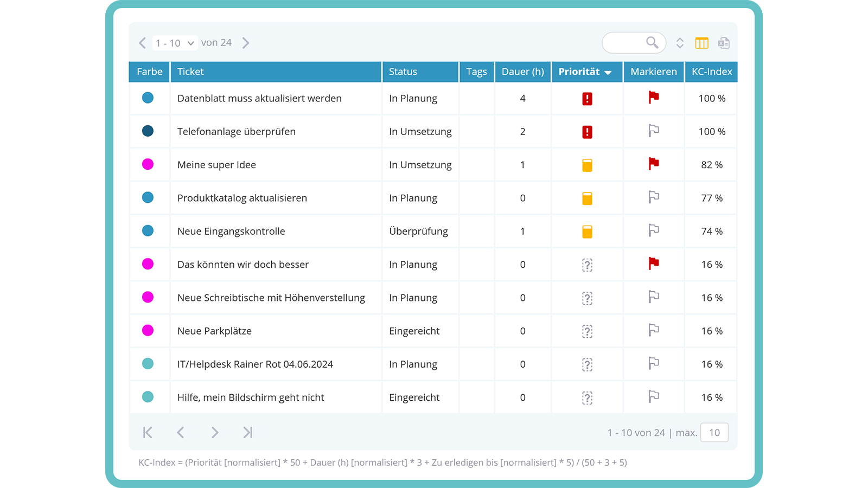Click unknown priority icon for Neue Parkplätze
This screenshot has height=488, width=868.
(x=587, y=331)
